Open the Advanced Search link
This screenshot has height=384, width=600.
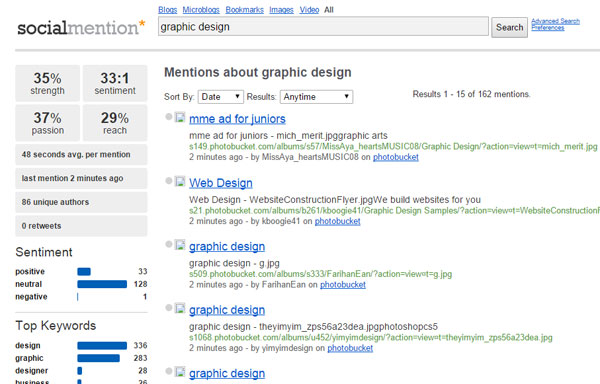point(555,21)
